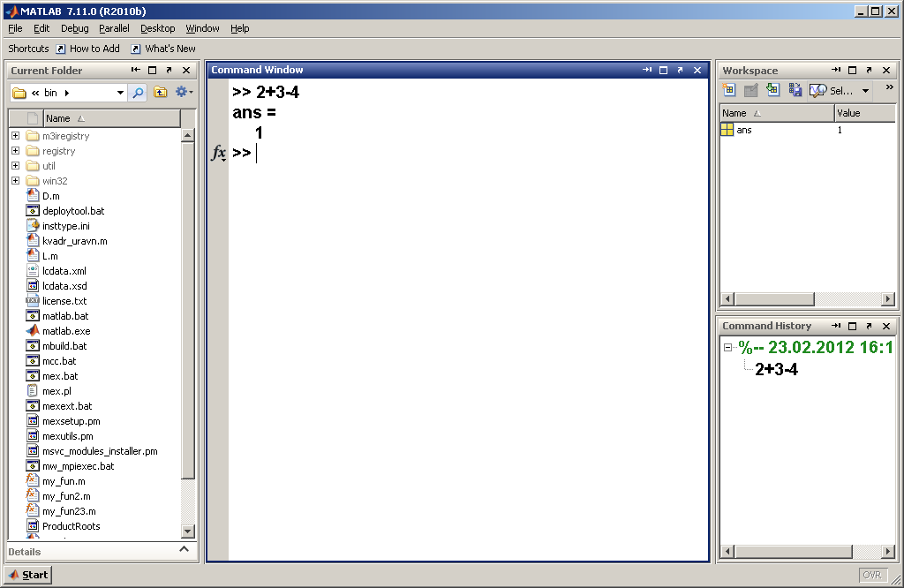Image resolution: width=904 pixels, height=588 pixels.
Task: Minimize the Workspace panel
Action: pyautogui.click(x=836, y=70)
